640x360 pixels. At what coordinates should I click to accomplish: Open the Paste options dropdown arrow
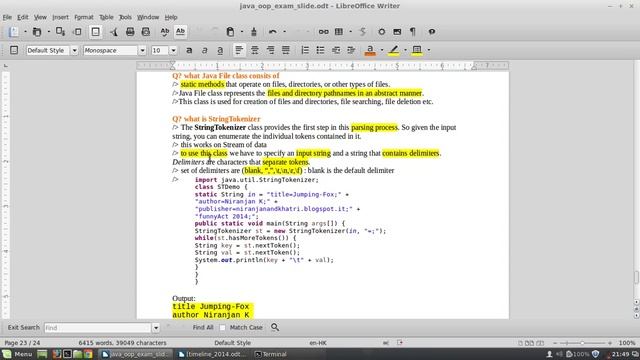click(242, 32)
